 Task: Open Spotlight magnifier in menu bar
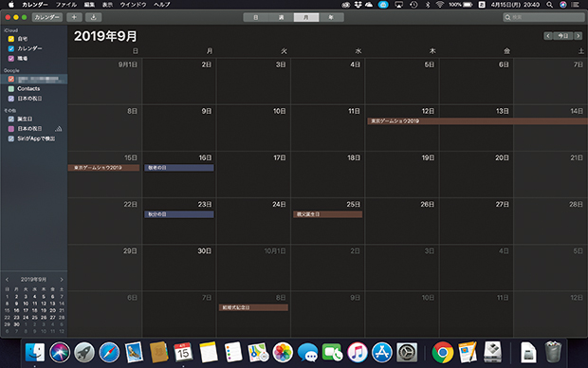point(549,5)
